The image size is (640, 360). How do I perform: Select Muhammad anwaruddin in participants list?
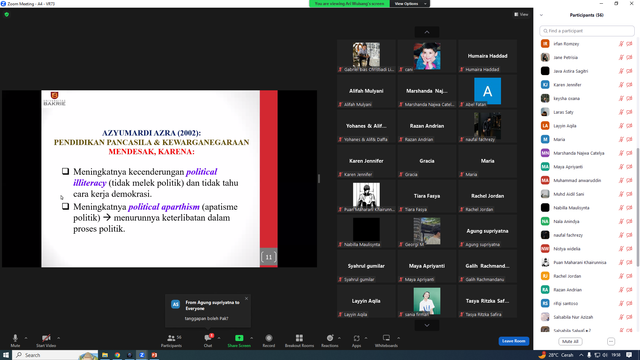pyautogui.click(x=587, y=180)
